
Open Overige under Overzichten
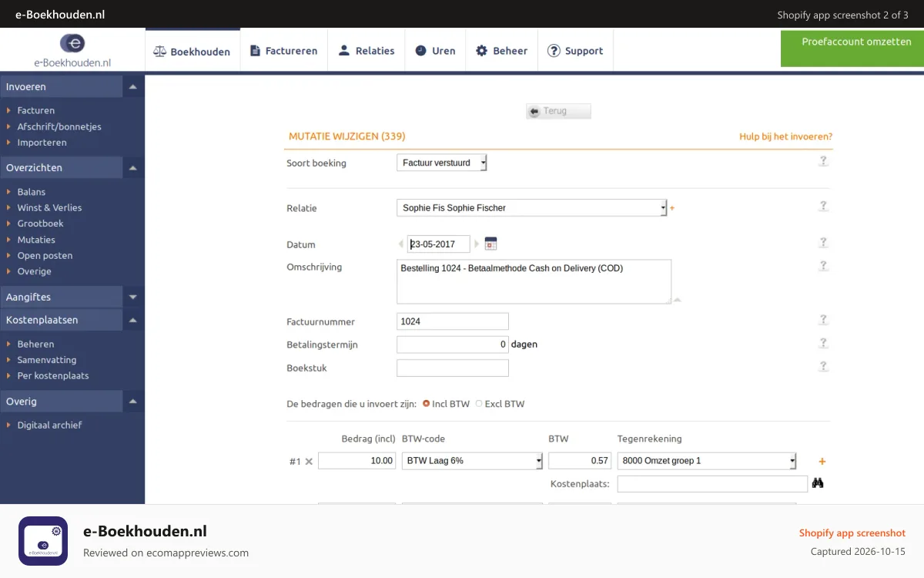coord(34,271)
